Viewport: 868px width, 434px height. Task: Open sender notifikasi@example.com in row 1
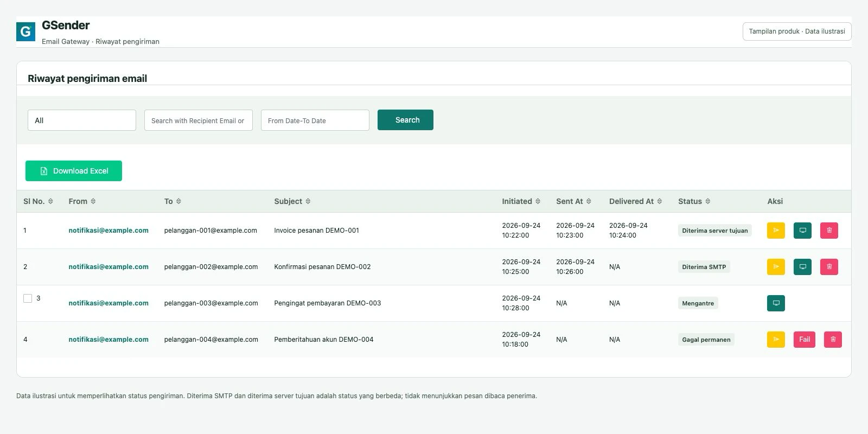pyautogui.click(x=108, y=231)
